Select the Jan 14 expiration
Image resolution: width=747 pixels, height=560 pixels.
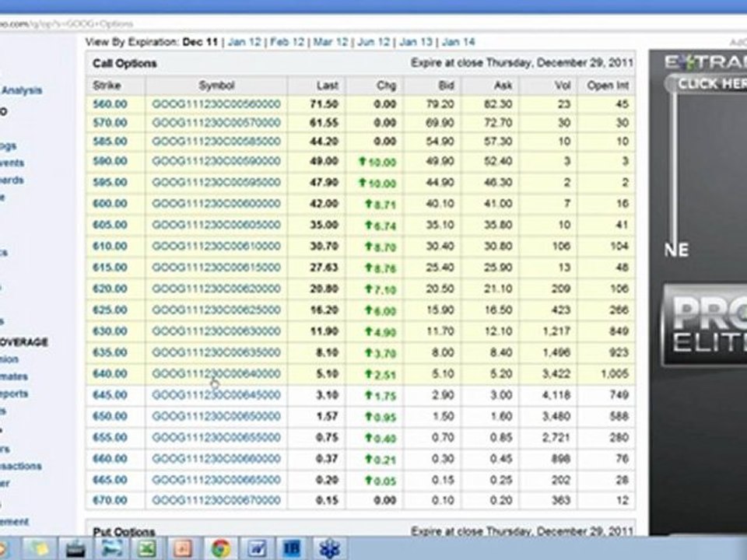458,42
